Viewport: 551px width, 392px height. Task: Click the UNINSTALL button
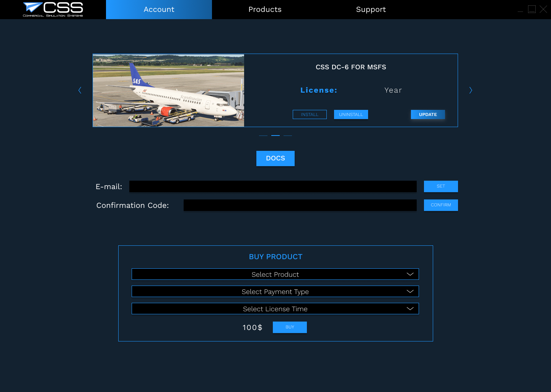tap(351, 114)
